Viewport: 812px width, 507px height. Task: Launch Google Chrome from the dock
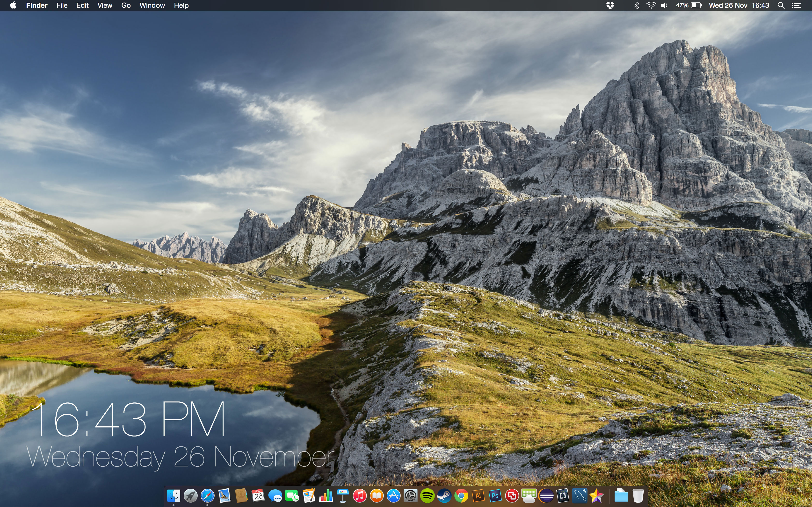(461, 496)
